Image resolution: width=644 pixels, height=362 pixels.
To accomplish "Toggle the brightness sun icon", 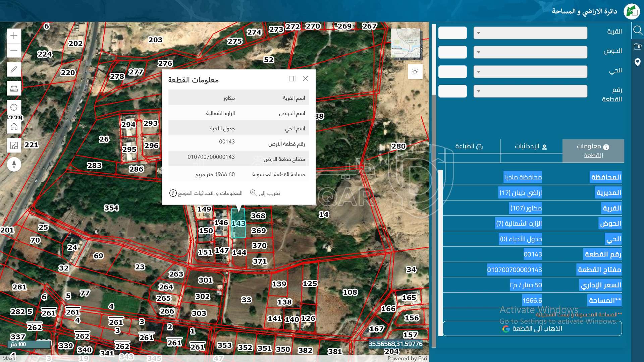I will pos(415,72).
